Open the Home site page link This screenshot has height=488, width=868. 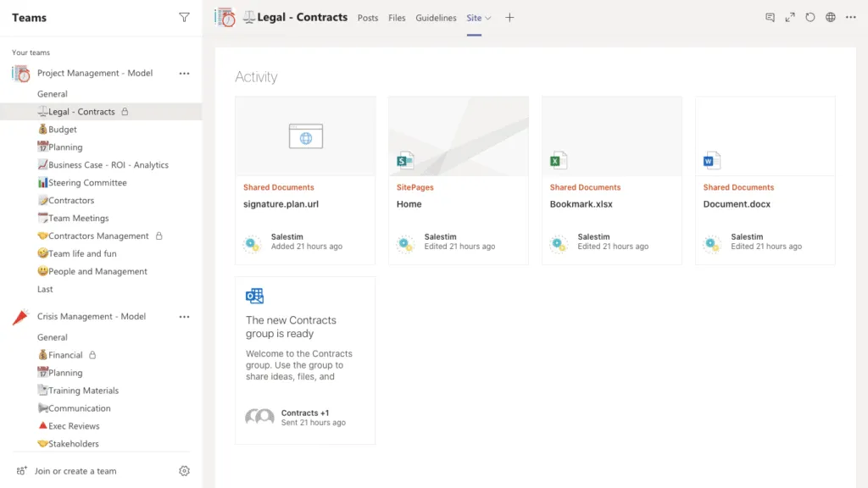coord(409,204)
